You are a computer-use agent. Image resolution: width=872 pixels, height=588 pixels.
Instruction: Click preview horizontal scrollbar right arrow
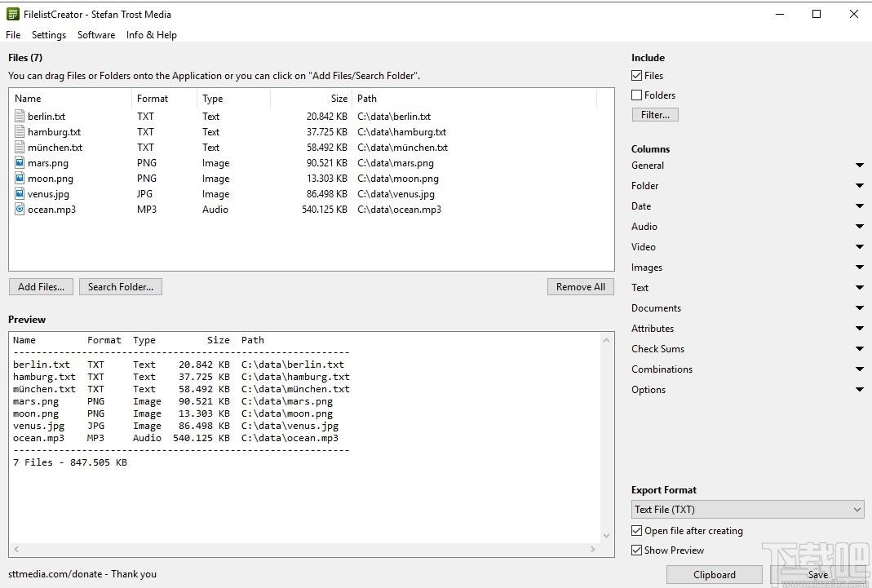(x=593, y=549)
